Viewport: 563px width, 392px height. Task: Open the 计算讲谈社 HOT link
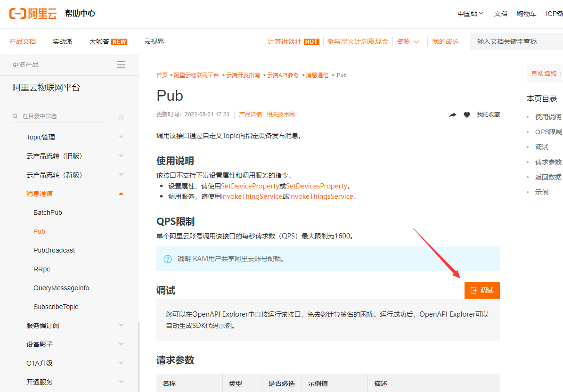point(294,41)
